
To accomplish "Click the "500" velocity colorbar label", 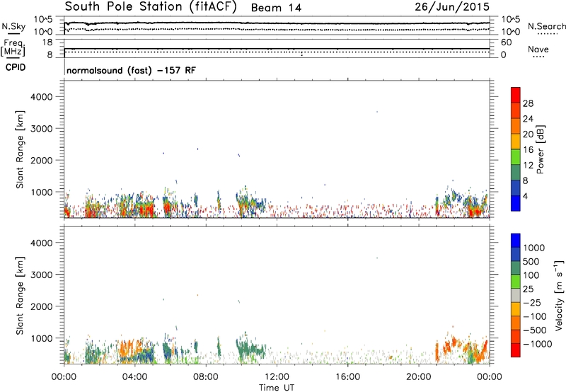I will (531, 261).
